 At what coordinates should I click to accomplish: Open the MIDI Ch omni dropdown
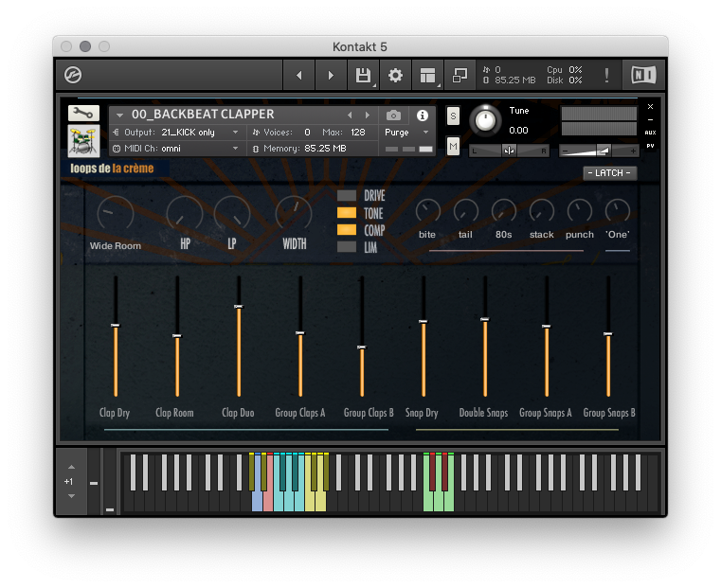177,149
